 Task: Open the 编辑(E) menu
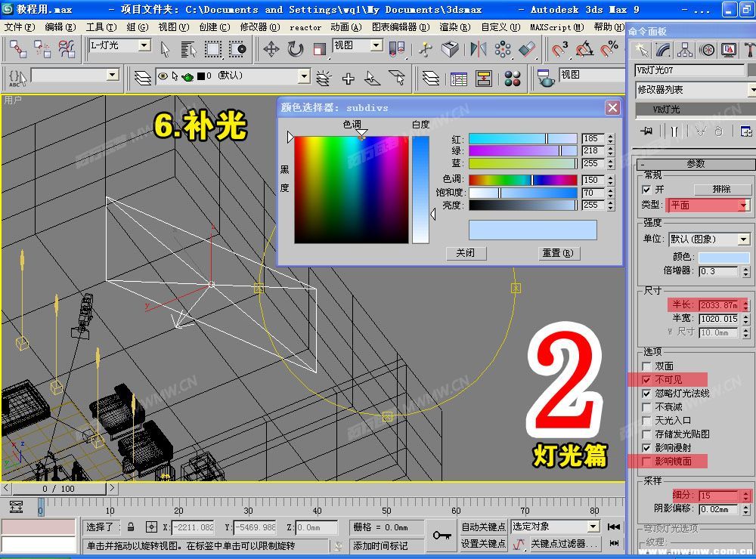click(60, 27)
